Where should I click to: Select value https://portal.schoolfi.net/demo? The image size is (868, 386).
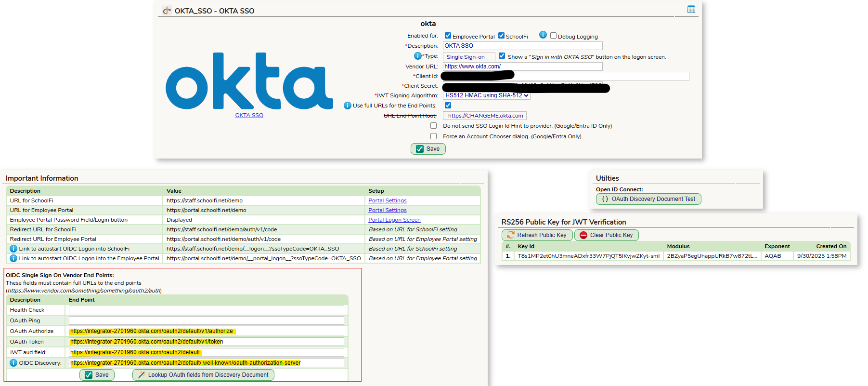[207, 210]
